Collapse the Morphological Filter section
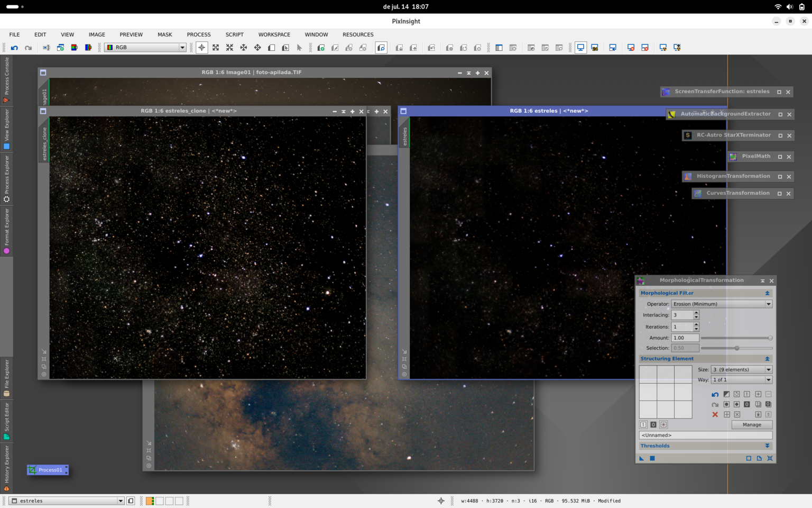 [767, 293]
